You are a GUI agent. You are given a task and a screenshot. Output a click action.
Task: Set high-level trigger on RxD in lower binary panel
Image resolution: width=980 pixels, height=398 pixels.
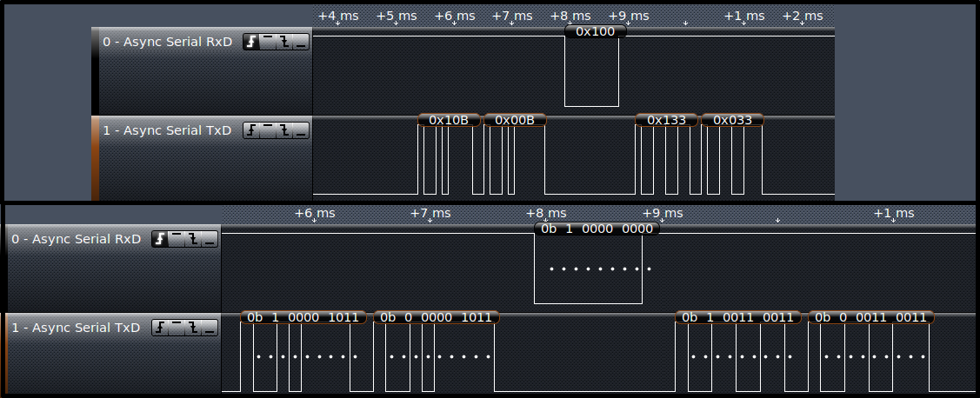click(x=177, y=239)
